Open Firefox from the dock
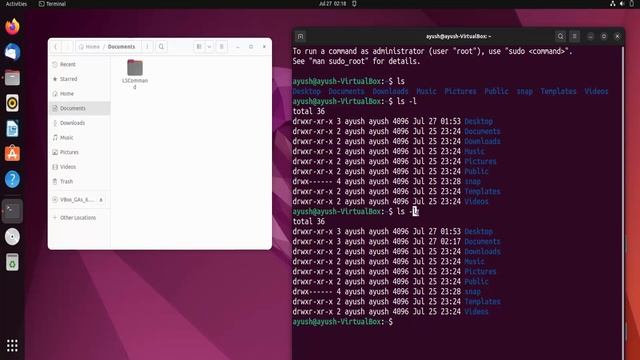The width and height of the screenshot is (640, 360). point(12,27)
